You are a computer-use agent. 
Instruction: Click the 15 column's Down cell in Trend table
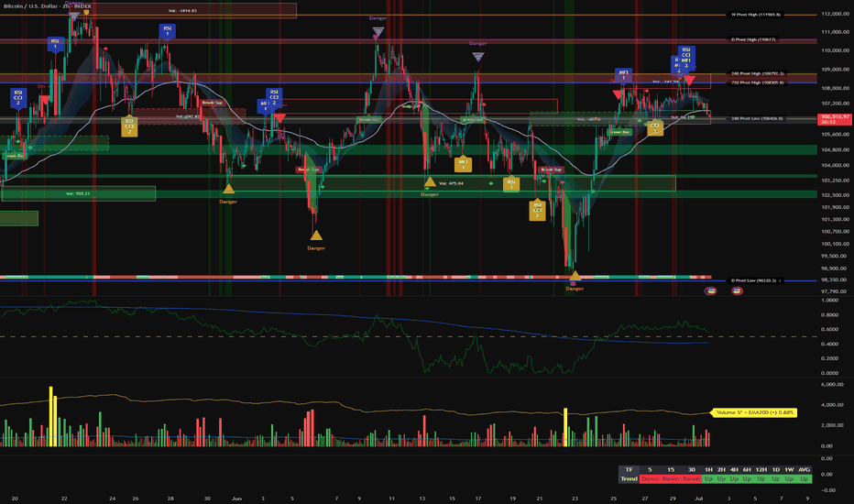pyautogui.click(x=671, y=479)
